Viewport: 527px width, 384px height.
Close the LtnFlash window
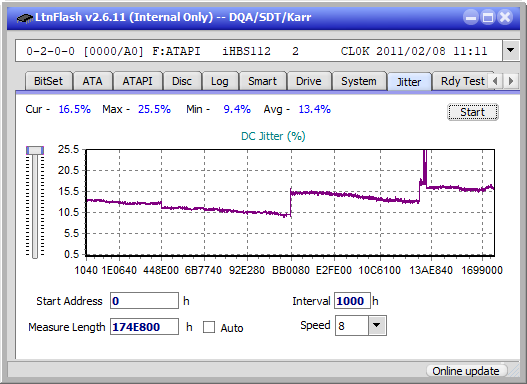(505, 17)
